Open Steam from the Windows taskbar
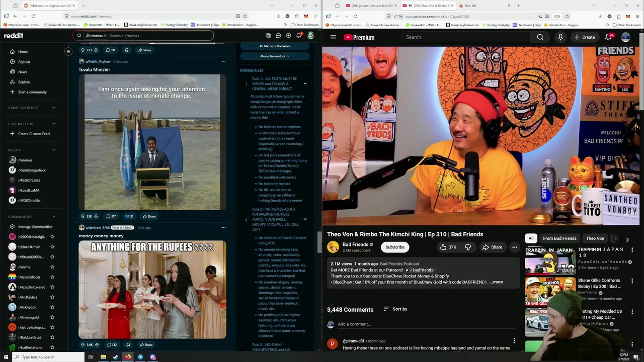Screen dimensions: 644x362 (x=115, y=357)
